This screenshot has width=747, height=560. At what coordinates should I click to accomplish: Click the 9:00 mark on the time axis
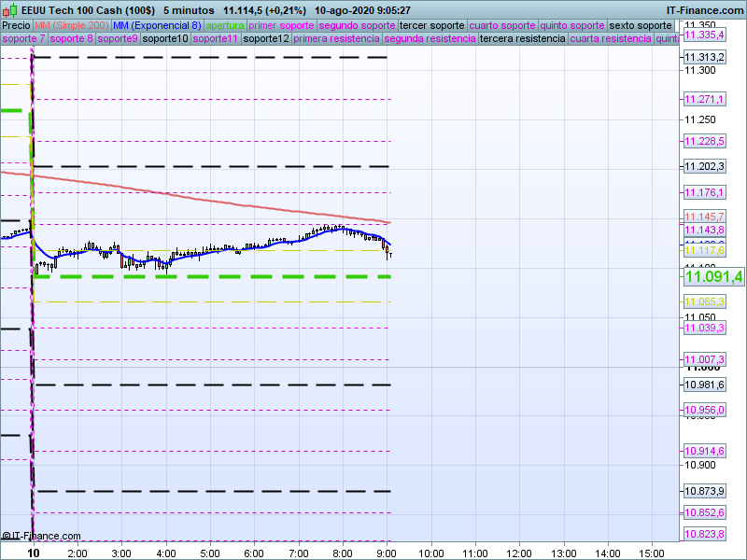(x=388, y=553)
